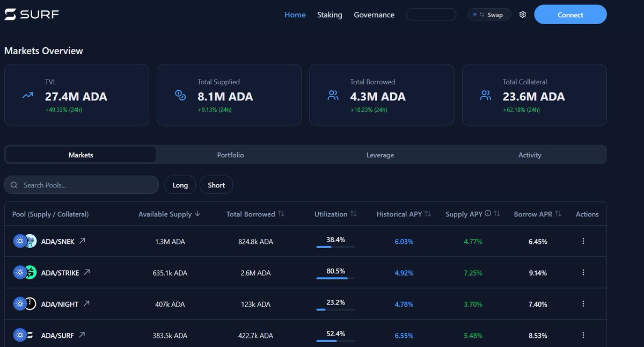Click the ADA/SNEK token pair icon
The image size is (644, 347).
tap(25, 241)
